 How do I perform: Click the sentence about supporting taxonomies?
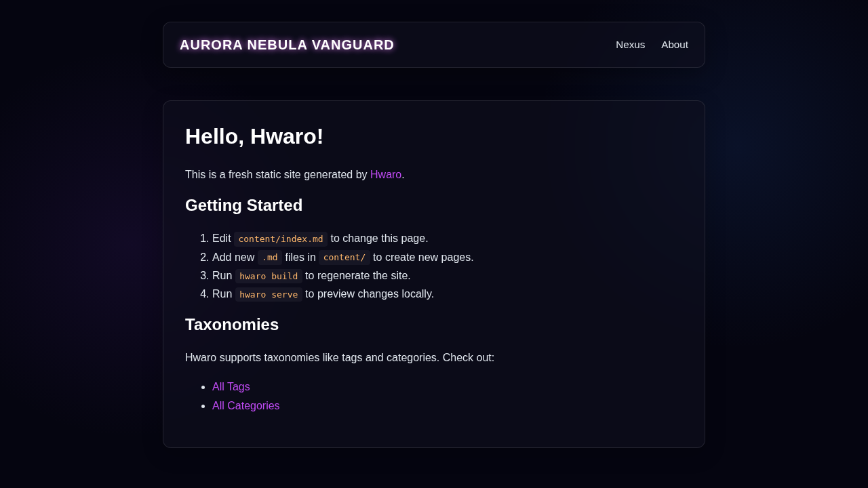340,358
